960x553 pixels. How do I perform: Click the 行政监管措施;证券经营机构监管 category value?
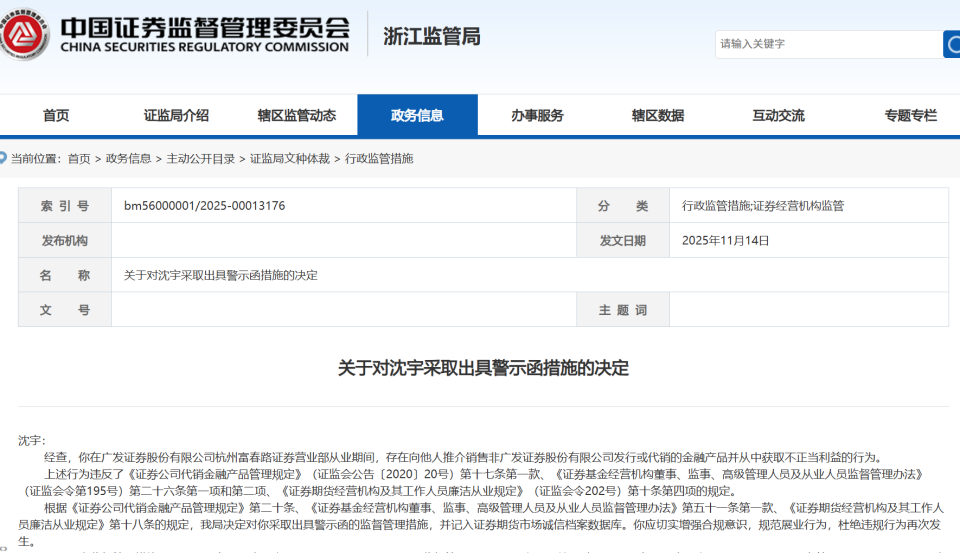tap(763, 206)
